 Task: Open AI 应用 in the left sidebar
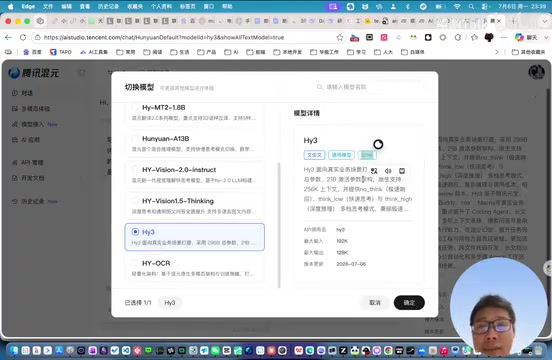(x=26, y=140)
